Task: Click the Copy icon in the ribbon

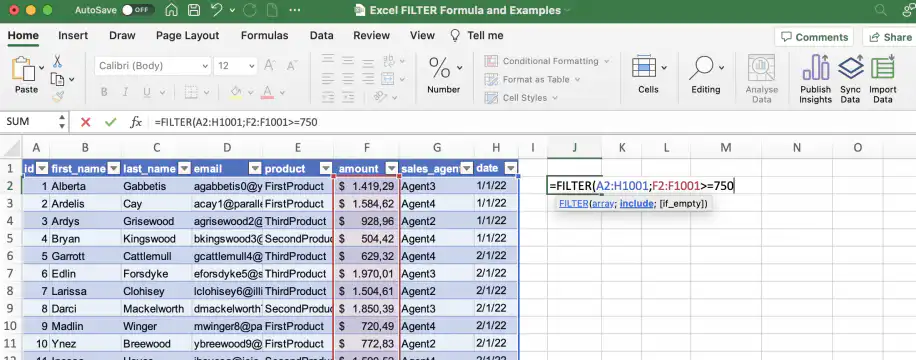Action: pos(57,79)
